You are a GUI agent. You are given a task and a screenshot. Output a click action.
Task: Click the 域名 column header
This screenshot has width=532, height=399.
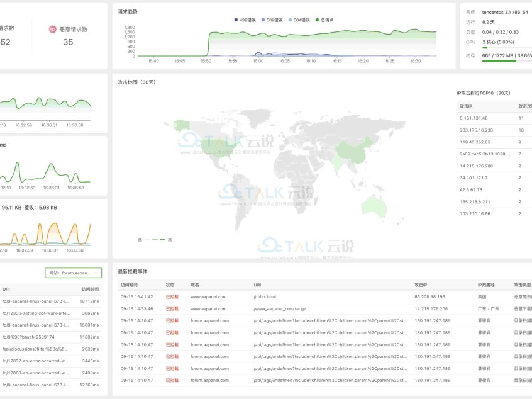(195, 285)
